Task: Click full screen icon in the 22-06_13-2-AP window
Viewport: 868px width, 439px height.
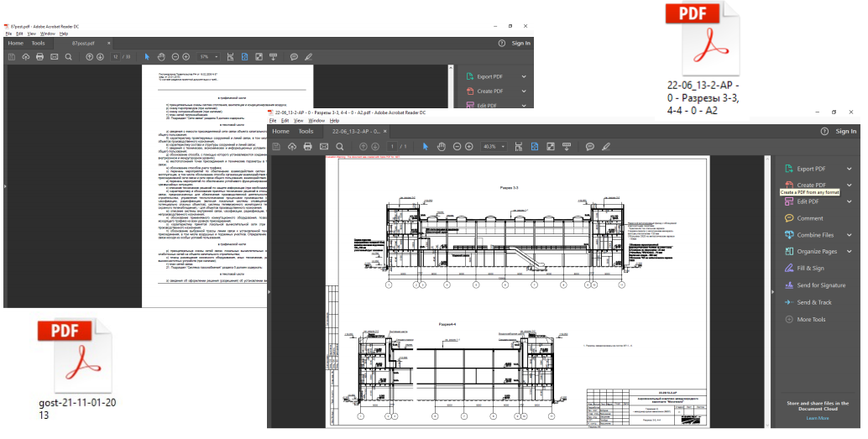Action: click(x=550, y=147)
